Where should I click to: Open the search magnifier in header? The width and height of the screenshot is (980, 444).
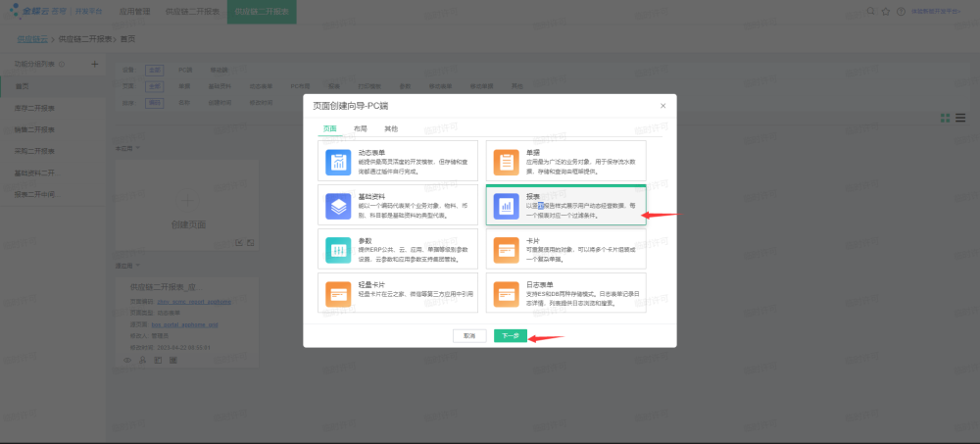click(871, 11)
